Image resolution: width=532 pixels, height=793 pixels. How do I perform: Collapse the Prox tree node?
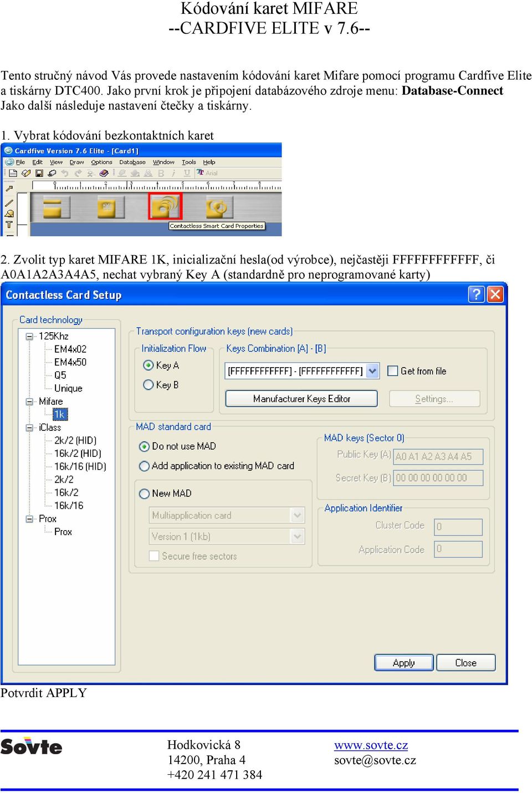coord(29,519)
